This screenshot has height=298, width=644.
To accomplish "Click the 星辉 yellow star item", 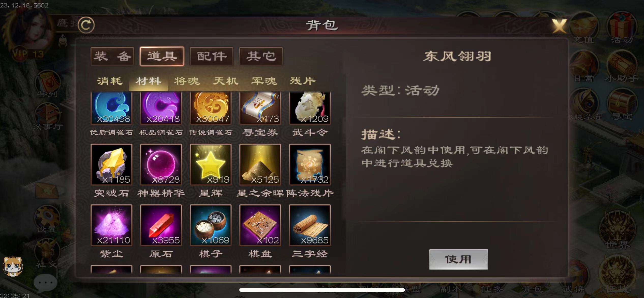I will coord(211,164).
